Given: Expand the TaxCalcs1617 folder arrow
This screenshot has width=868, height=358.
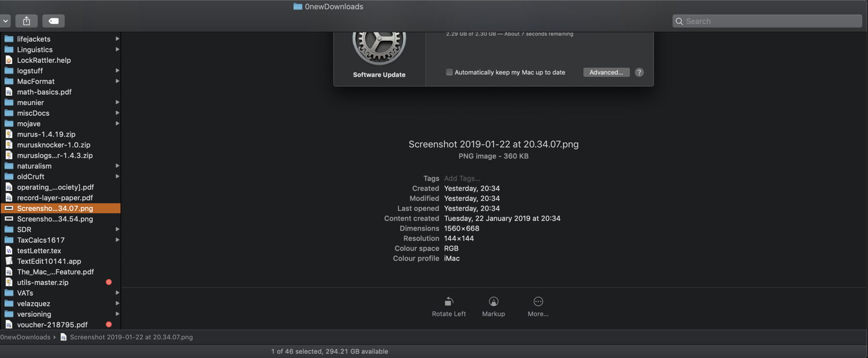Looking at the screenshot, I should click(x=117, y=240).
